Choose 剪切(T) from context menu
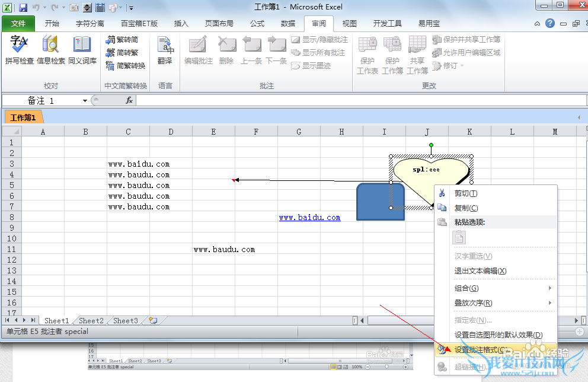Viewport: 588px width, 382px height. tap(496, 193)
